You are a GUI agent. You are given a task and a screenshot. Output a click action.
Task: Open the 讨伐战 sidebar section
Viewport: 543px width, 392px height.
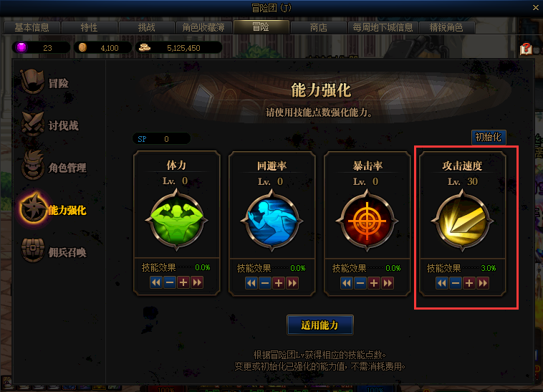50,125
